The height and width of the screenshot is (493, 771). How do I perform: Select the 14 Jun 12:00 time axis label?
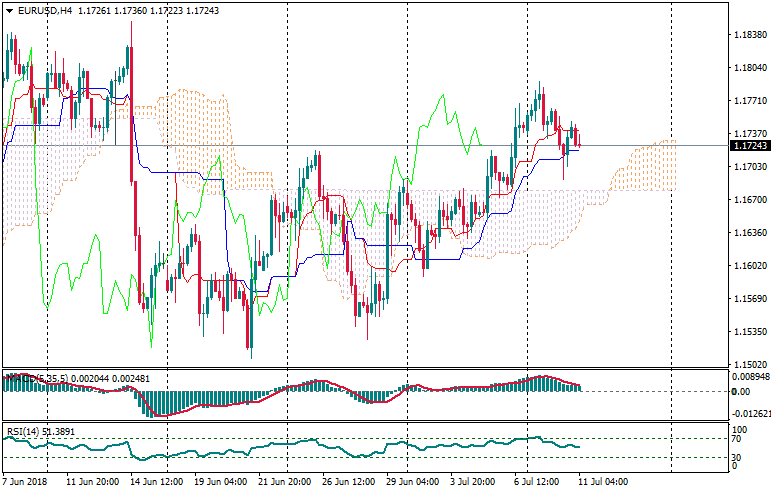153,482
